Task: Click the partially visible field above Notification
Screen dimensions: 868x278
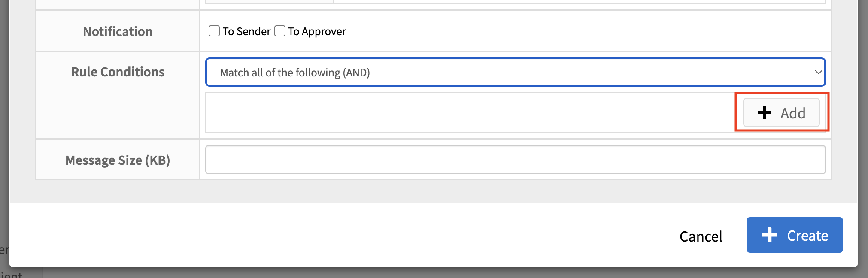Action: pos(515,2)
